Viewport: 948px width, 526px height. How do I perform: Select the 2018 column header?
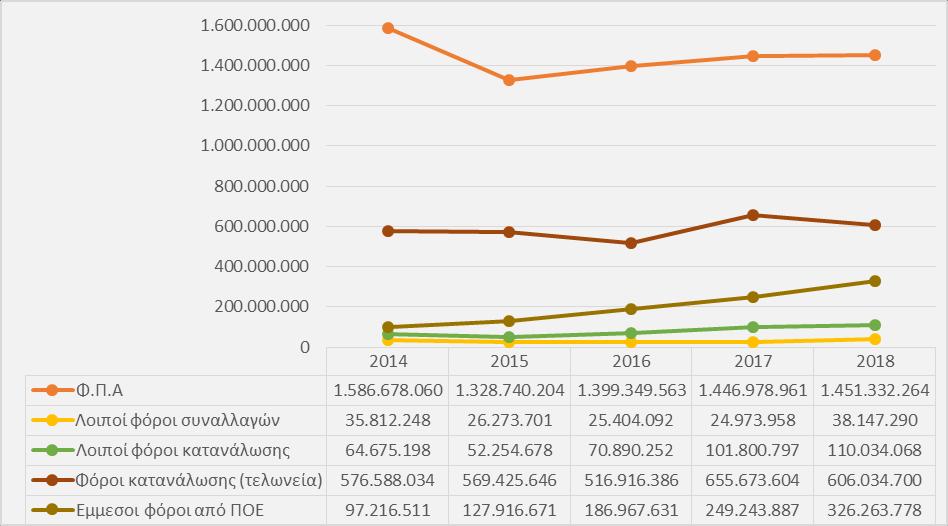click(x=875, y=362)
